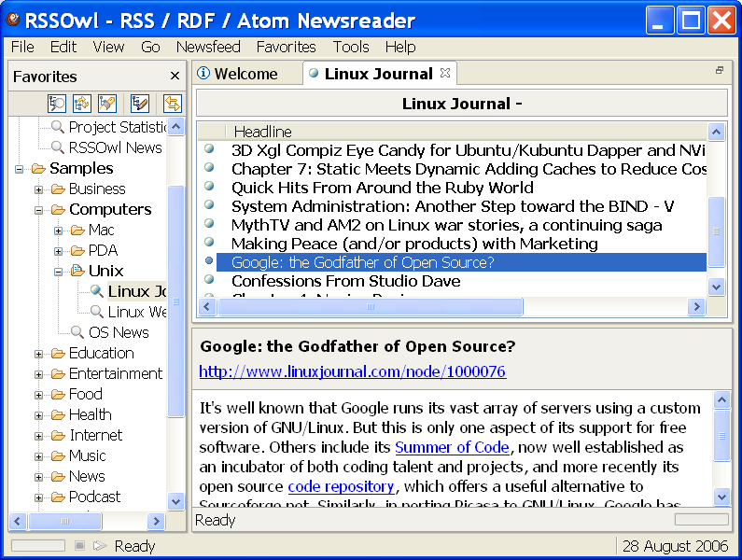Select the System Administration BIND headline
Image resolution: width=742 pixels, height=560 pixels.
[x=453, y=206]
